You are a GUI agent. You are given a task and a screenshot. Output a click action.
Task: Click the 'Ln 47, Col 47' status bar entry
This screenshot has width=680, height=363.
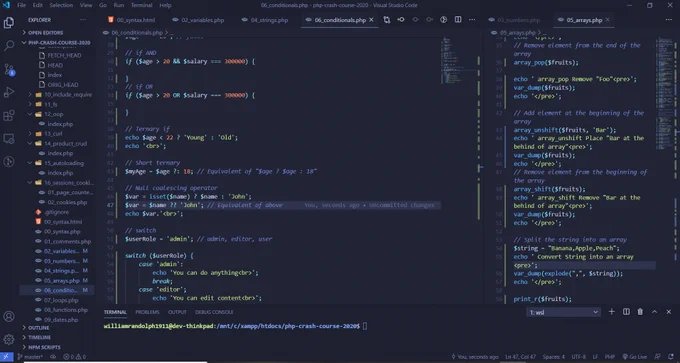(520, 357)
